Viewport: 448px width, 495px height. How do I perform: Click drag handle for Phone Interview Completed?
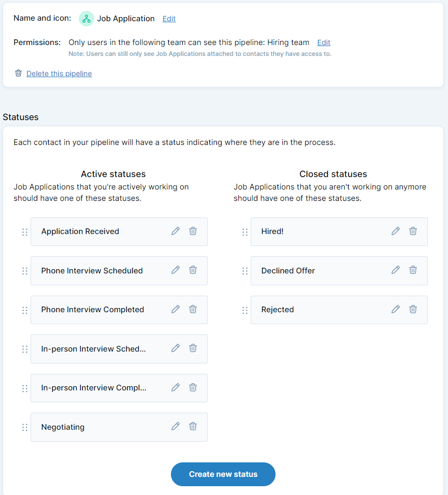24,310
